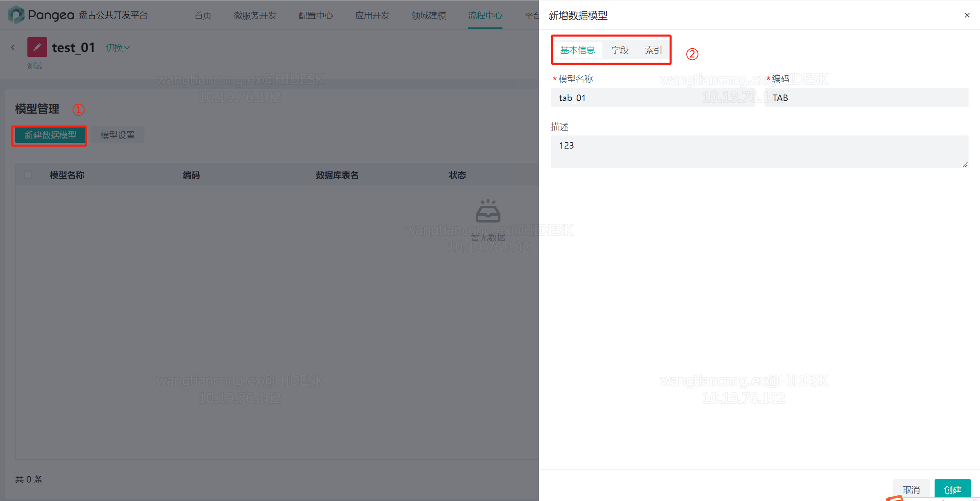
Task: Click the 创建 button
Action: (953, 490)
